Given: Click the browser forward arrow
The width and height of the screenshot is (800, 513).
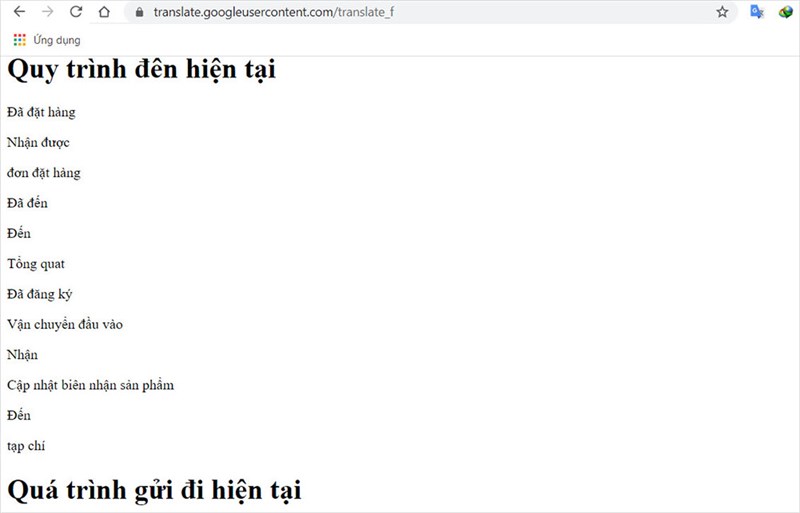Looking at the screenshot, I should 47,12.
